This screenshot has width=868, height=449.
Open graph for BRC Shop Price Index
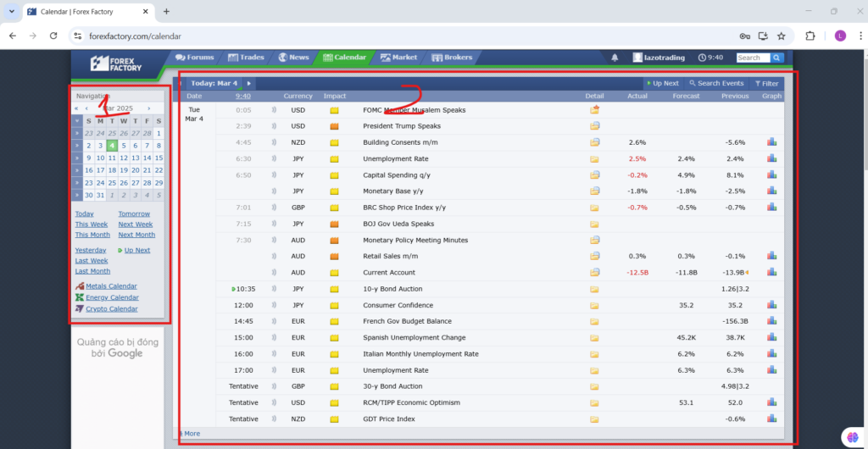pos(771,208)
